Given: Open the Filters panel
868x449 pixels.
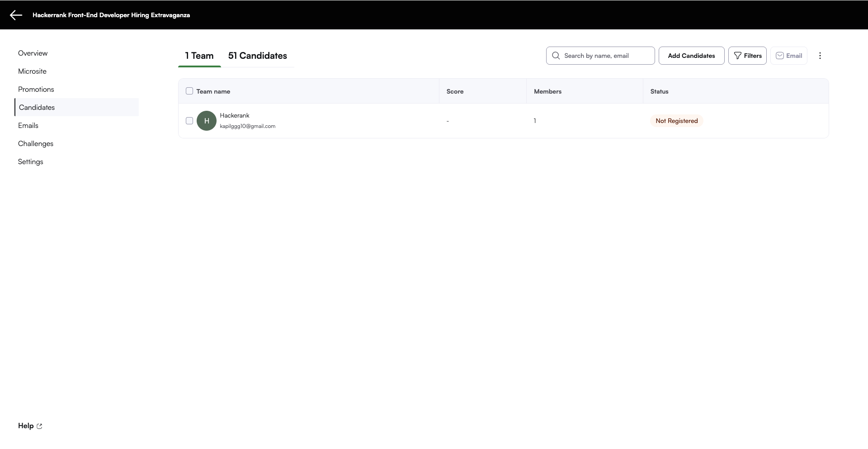Looking at the screenshot, I should pyautogui.click(x=747, y=56).
